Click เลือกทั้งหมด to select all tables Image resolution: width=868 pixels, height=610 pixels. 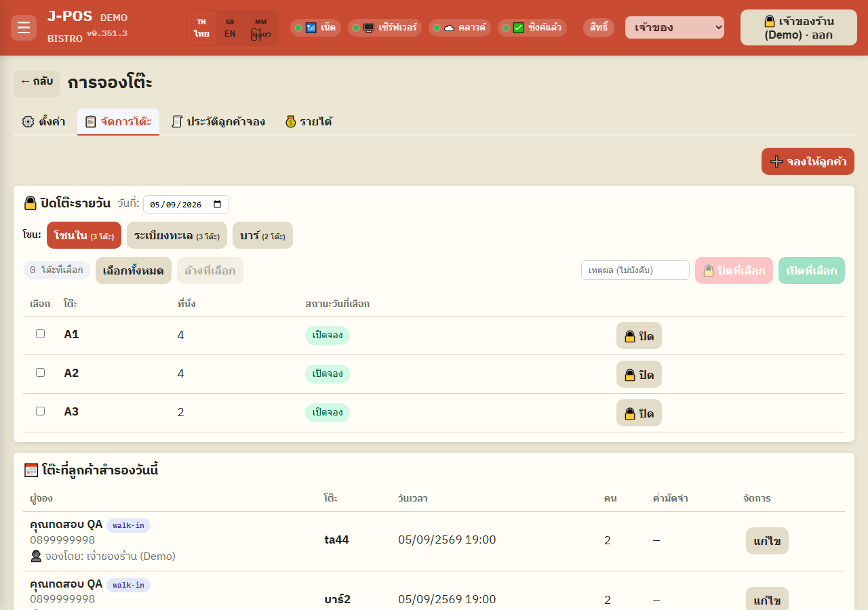tap(134, 270)
